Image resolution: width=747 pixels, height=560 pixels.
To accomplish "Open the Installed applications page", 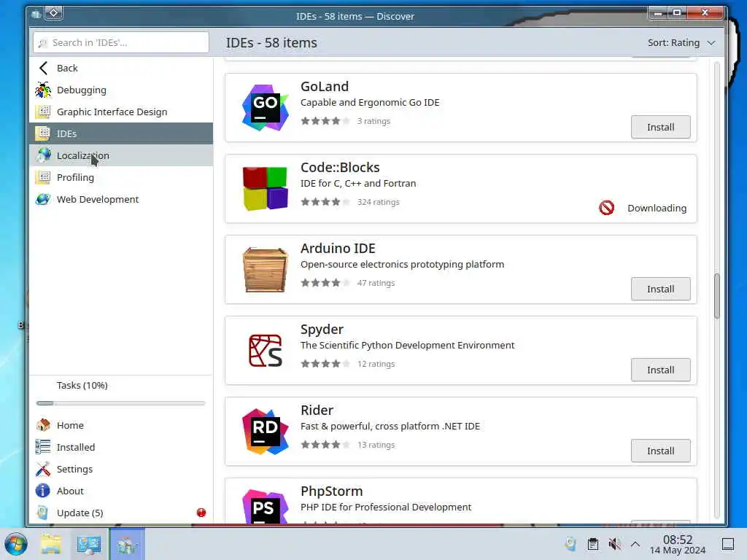I will 121,447.
